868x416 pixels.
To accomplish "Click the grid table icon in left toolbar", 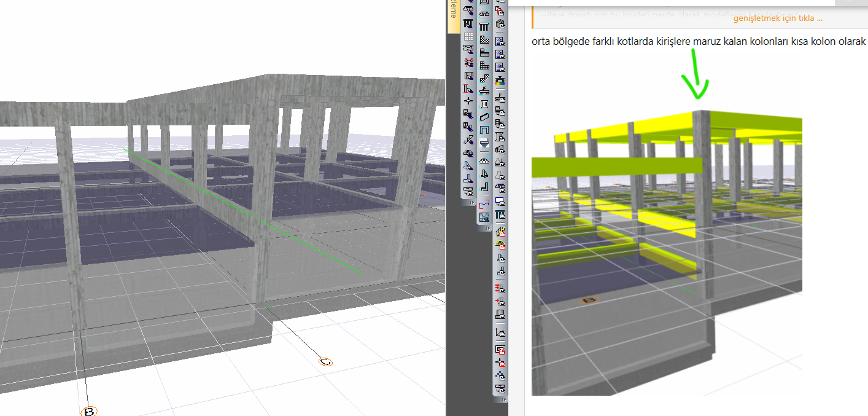I will pyautogui.click(x=468, y=37).
